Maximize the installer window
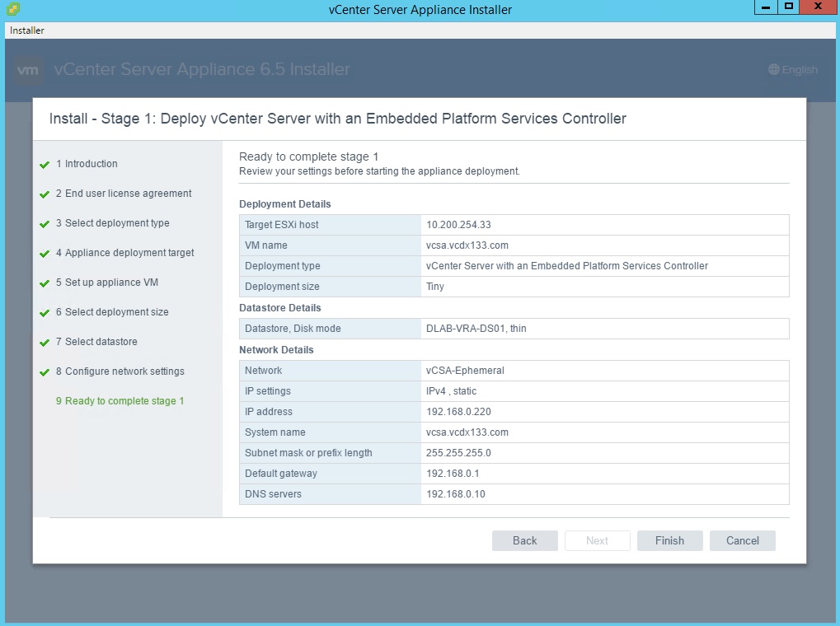The image size is (840, 626). coord(789,7)
